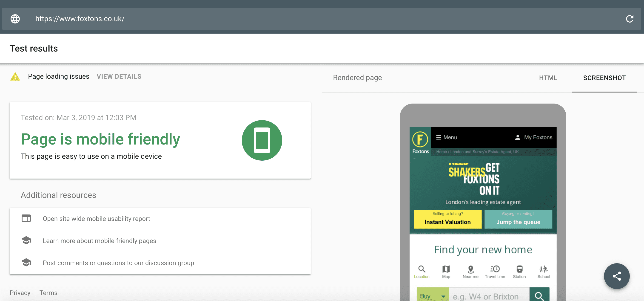Viewport: 644px width, 301px height.
Task: Click the Privacy link
Action: pyautogui.click(x=20, y=292)
